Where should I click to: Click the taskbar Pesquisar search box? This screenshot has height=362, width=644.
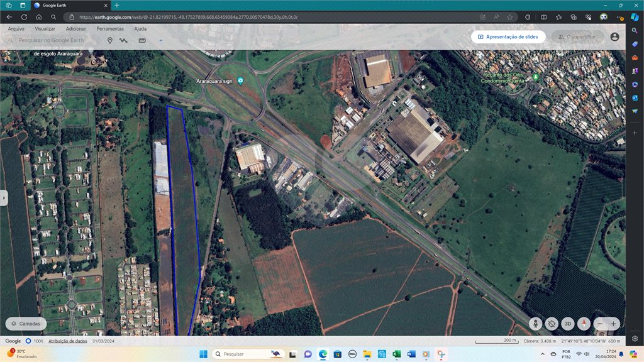click(x=248, y=354)
